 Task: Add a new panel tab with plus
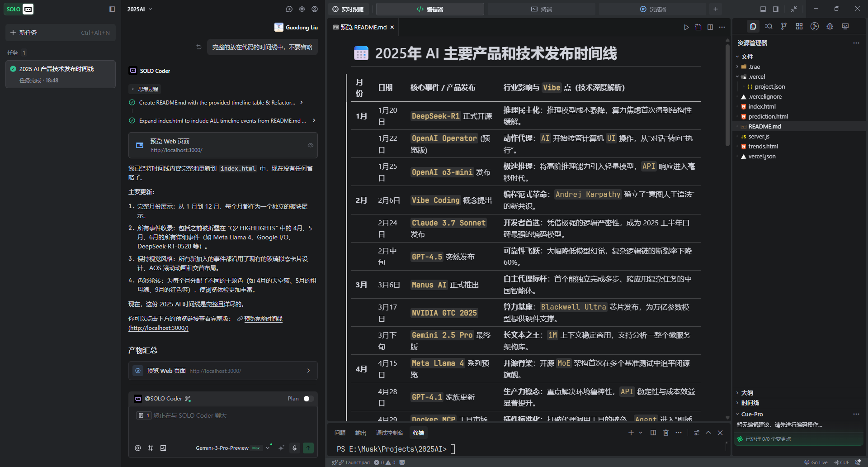715,9
